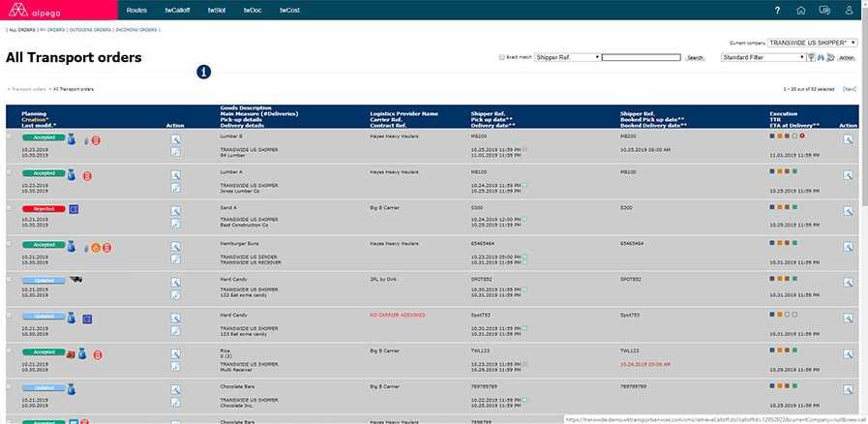Open the Standard Filter dropdown

tap(763, 57)
